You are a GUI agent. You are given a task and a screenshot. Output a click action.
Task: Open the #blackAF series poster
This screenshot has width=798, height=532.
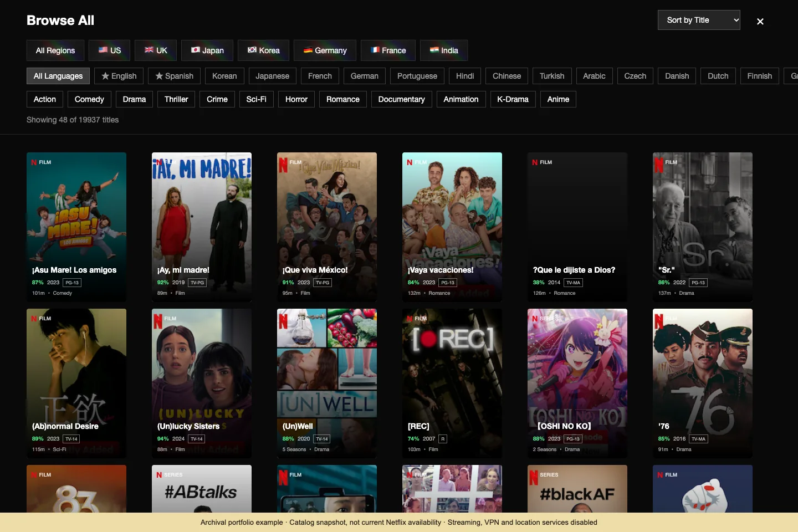click(x=577, y=489)
